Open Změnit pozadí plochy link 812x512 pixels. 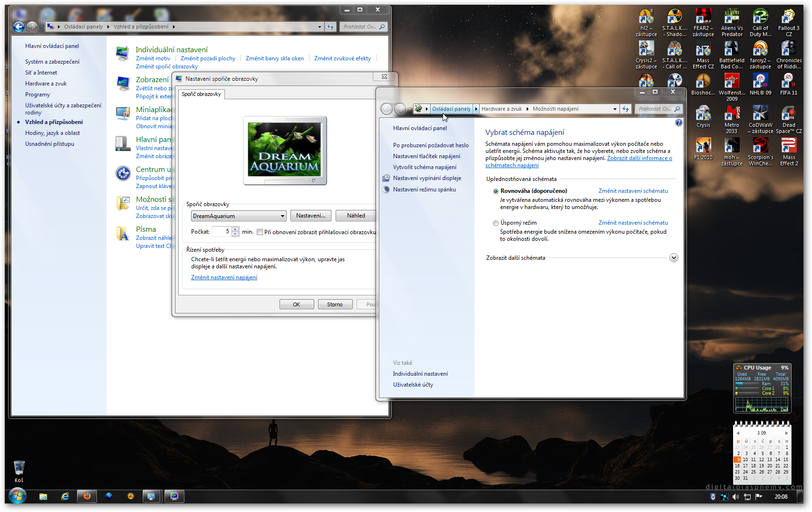(x=208, y=58)
